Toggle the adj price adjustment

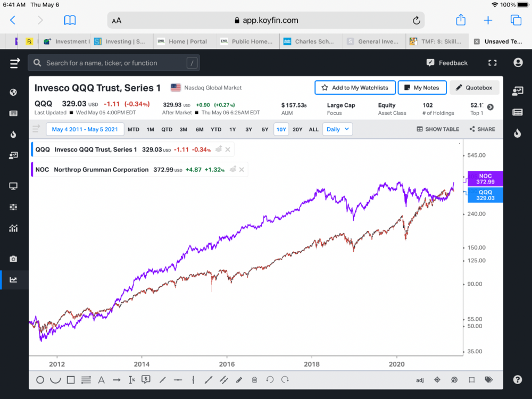[420, 380]
